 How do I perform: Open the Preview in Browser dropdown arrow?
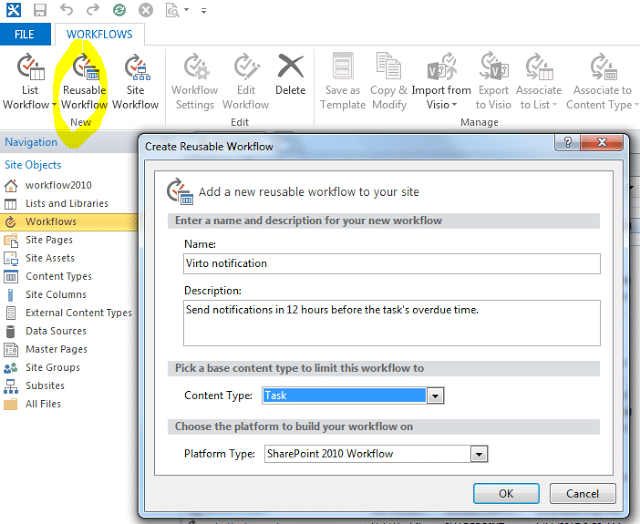(x=187, y=10)
